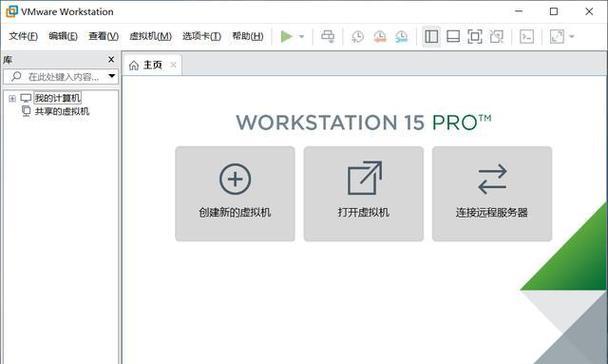Select 我的计算机 in the library tree
Image resolution: width=608 pixels, height=364 pixels.
(58, 98)
